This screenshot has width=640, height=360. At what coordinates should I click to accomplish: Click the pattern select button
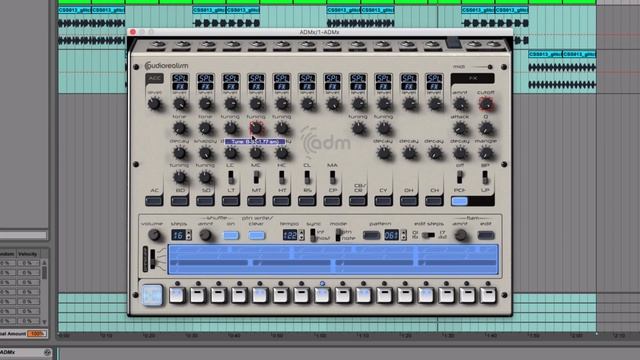tap(371, 236)
